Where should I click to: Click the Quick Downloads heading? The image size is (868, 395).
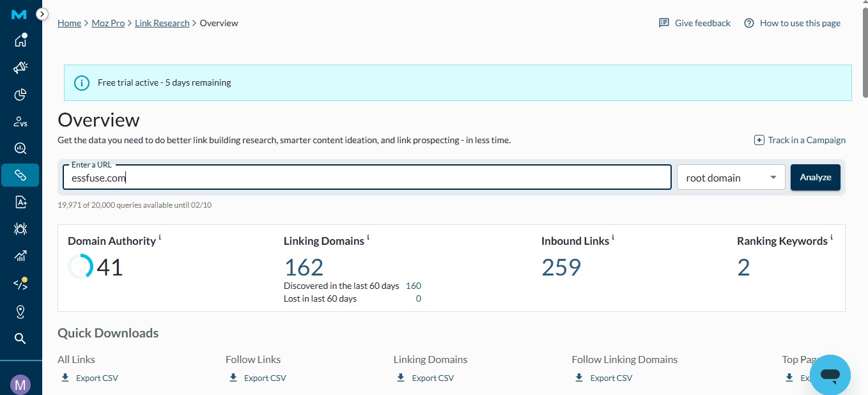point(108,333)
